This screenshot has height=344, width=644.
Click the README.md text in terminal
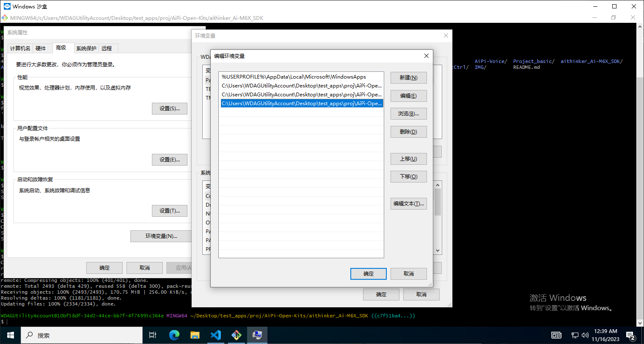tap(526, 67)
